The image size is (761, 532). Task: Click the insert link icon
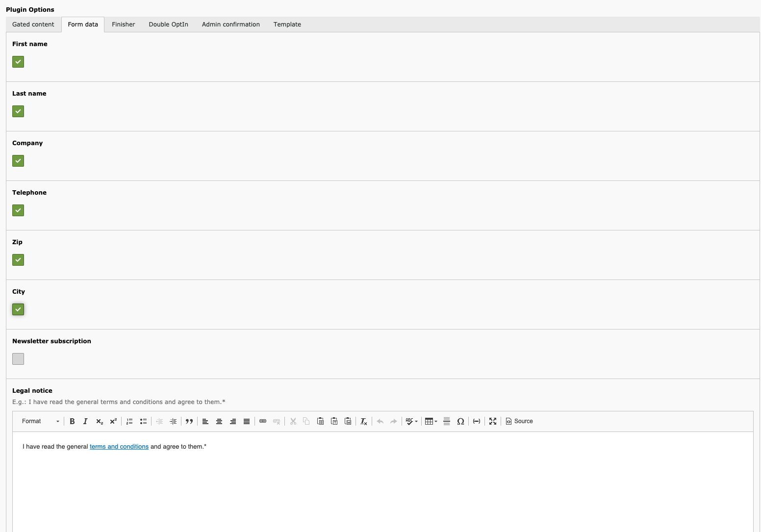click(x=263, y=421)
